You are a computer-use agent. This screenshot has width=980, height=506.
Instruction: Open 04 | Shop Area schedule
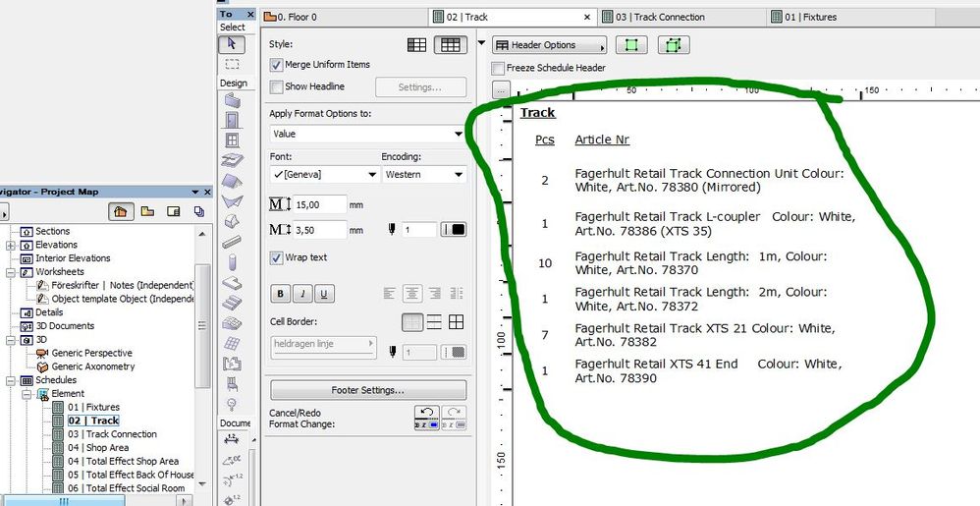(98, 448)
